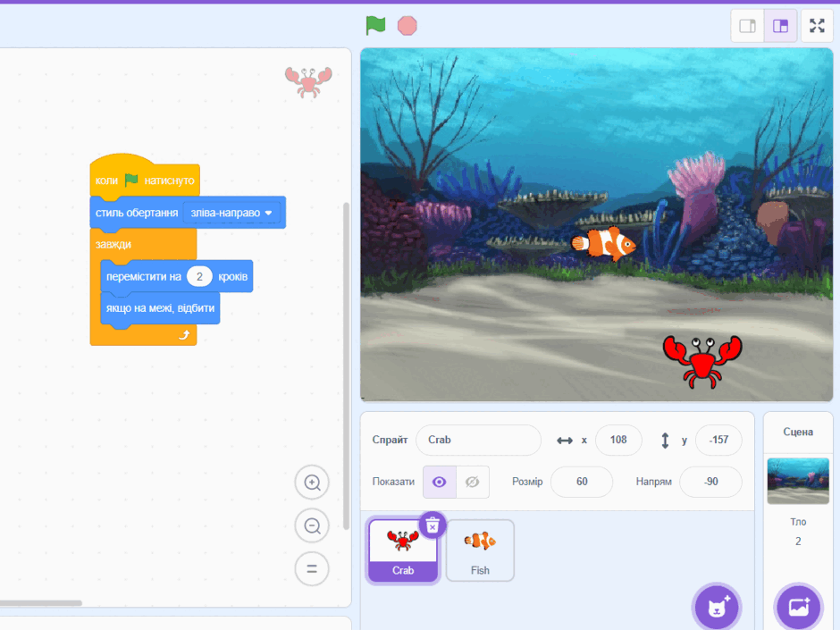
Task: Hide the sprite with the crossed eye icon
Action: 472,483
